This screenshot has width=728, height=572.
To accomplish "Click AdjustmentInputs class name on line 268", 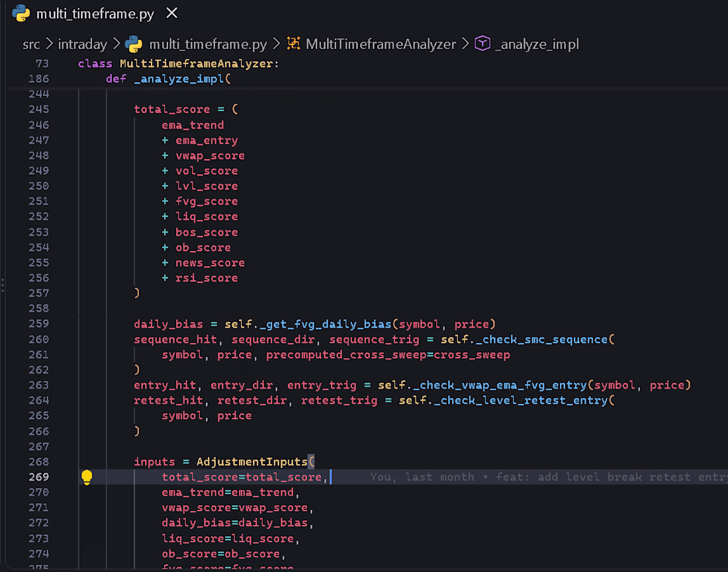I will [x=252, y=462].
